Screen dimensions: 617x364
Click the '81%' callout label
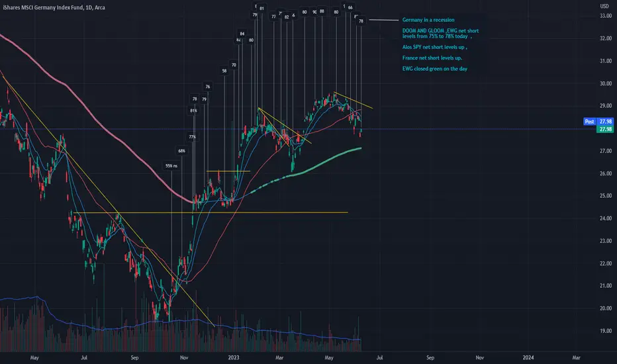pyautogui.click(x=193, y=111)
